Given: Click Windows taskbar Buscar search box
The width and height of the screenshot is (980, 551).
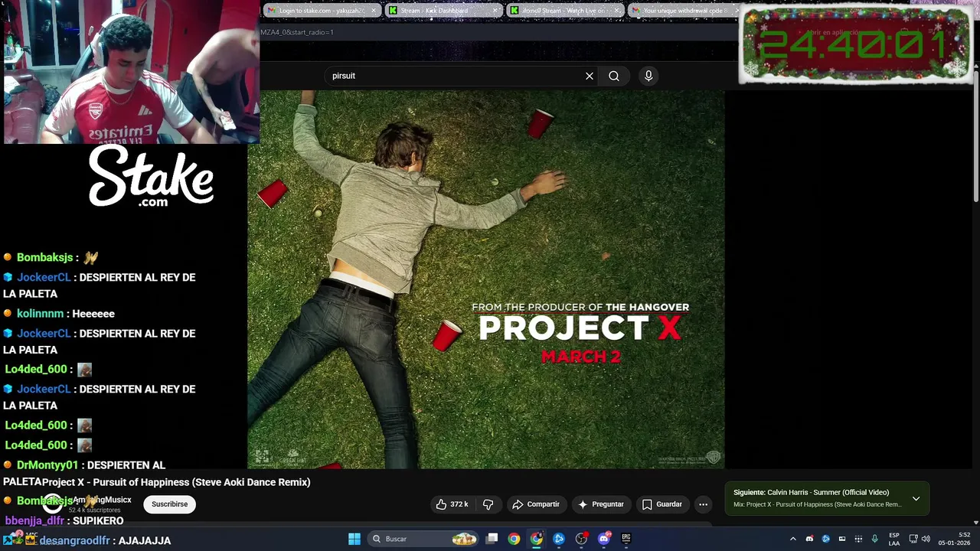Looking at the screenshot, I should [423, 539].
